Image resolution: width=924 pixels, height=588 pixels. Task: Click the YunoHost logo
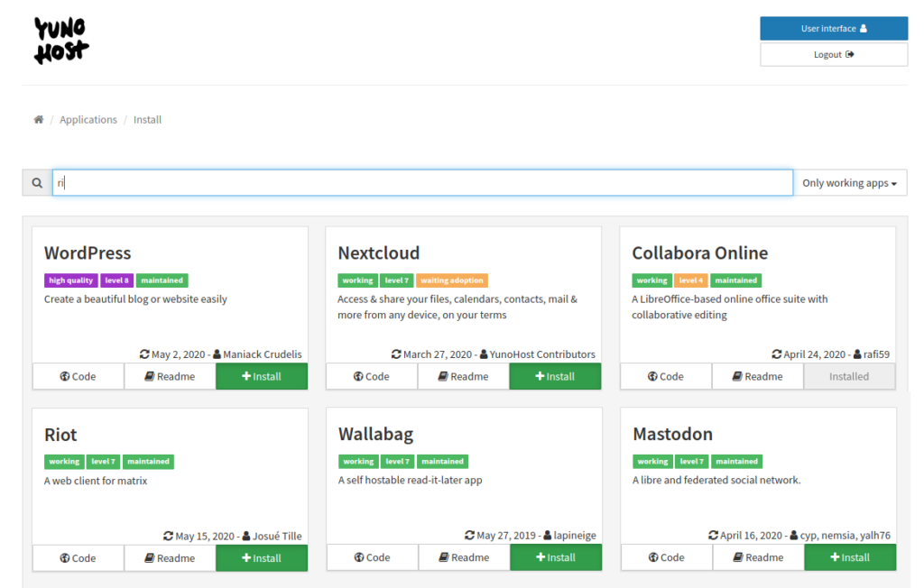(x=61, y=41)
